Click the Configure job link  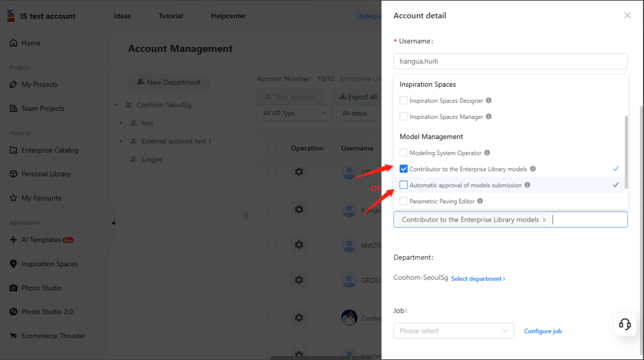pos(543,331)
